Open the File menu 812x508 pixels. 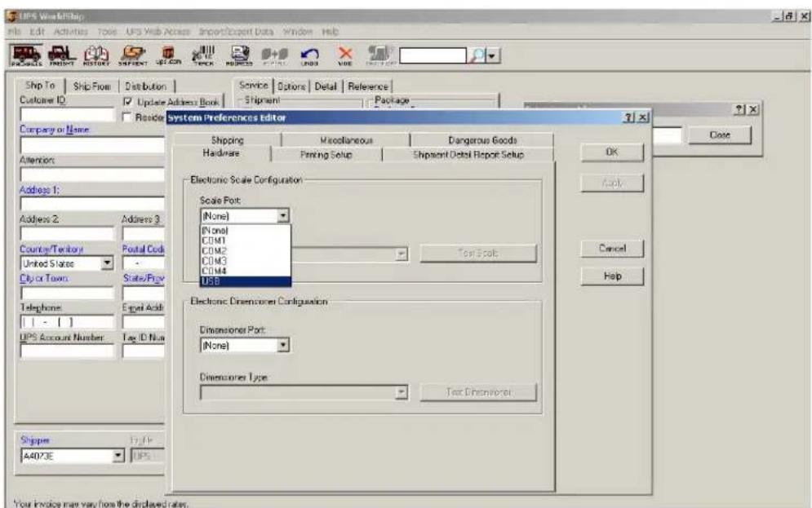click(14, 32)
